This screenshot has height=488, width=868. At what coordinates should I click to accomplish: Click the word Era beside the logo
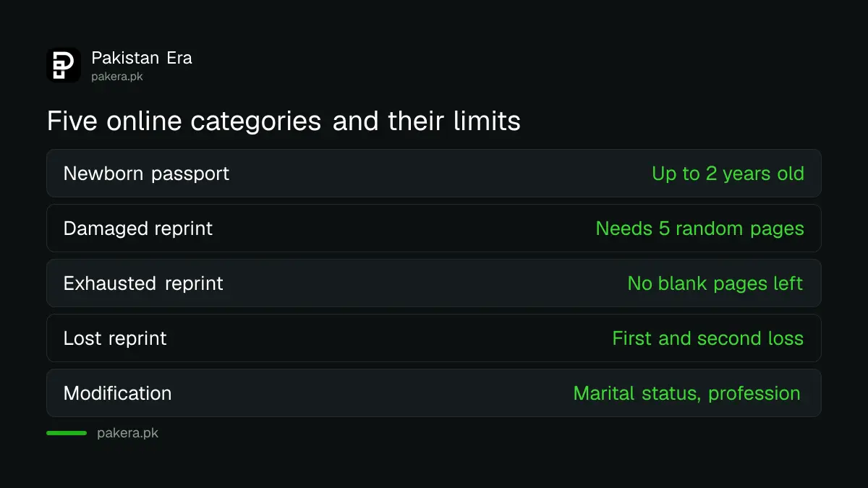click(179, 58)
